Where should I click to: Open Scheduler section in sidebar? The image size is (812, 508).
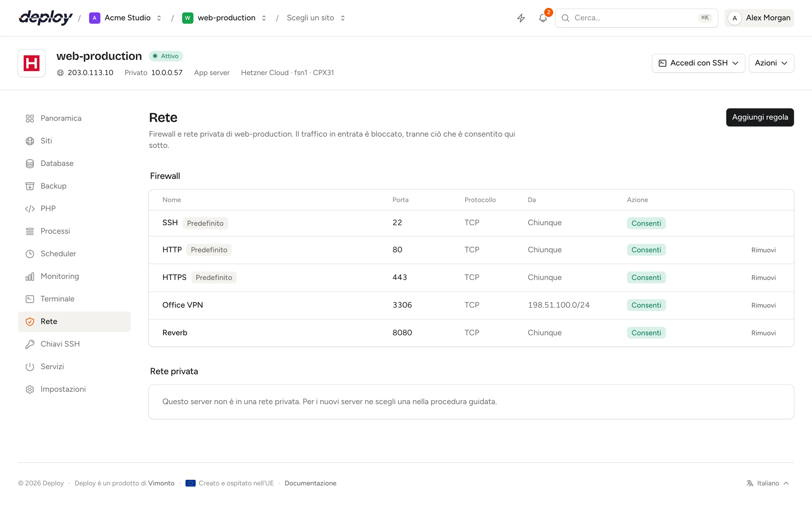coord(74,254)
